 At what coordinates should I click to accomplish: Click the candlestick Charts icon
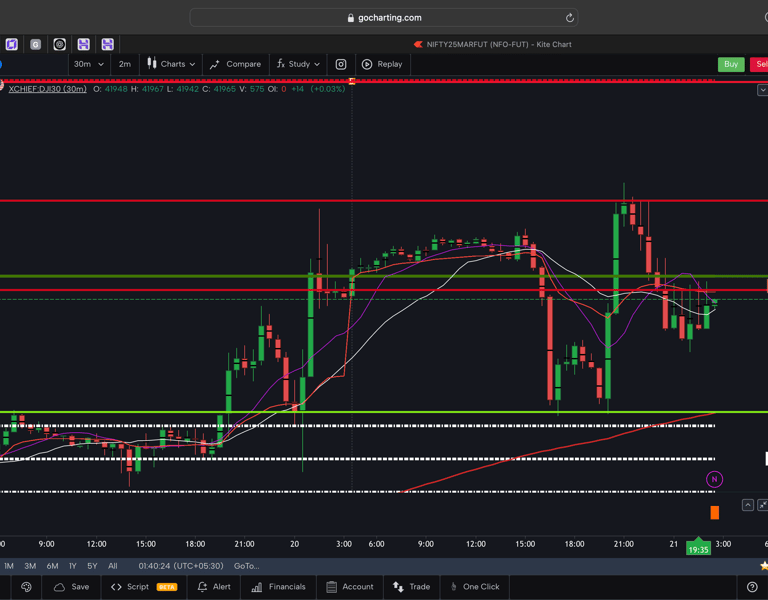point(152,64)
